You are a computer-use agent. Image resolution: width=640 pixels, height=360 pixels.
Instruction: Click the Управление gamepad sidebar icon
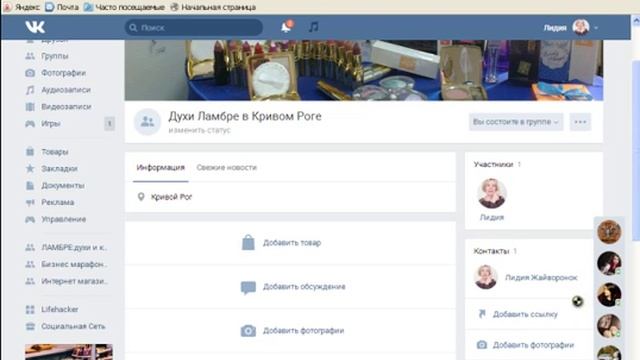(x=30, y=219)
